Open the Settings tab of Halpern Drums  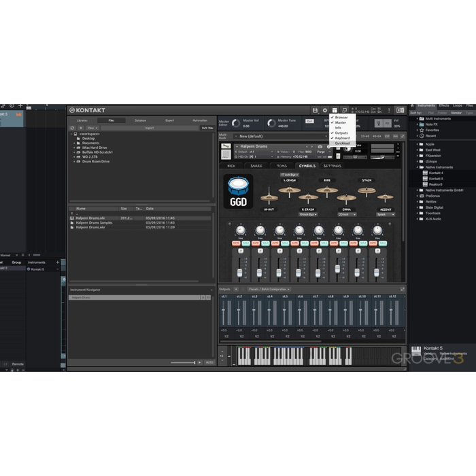tap(333, 166)
